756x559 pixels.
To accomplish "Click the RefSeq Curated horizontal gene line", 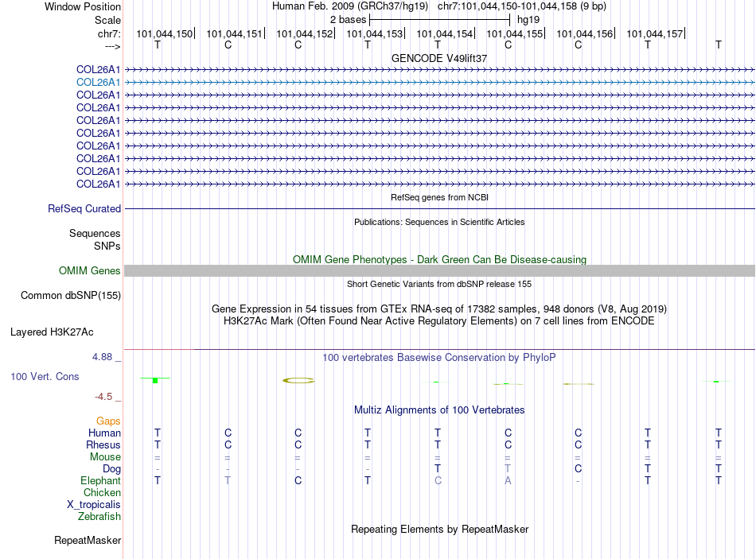I will point(439,208).
